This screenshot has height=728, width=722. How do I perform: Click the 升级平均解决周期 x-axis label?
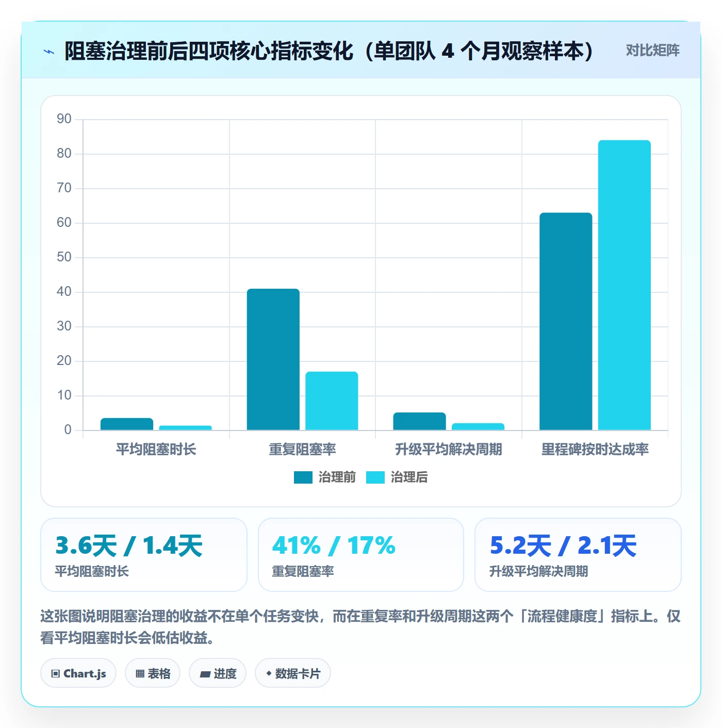(x=449, y=449)
